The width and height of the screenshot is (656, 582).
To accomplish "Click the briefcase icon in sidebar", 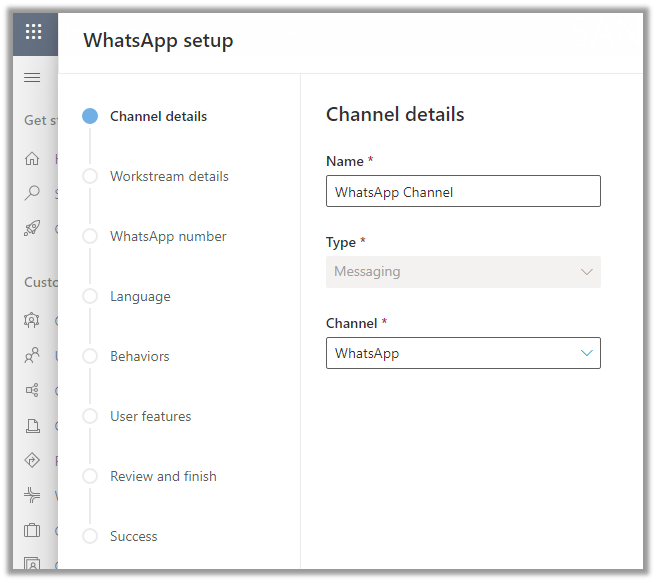I will [33, 530].
